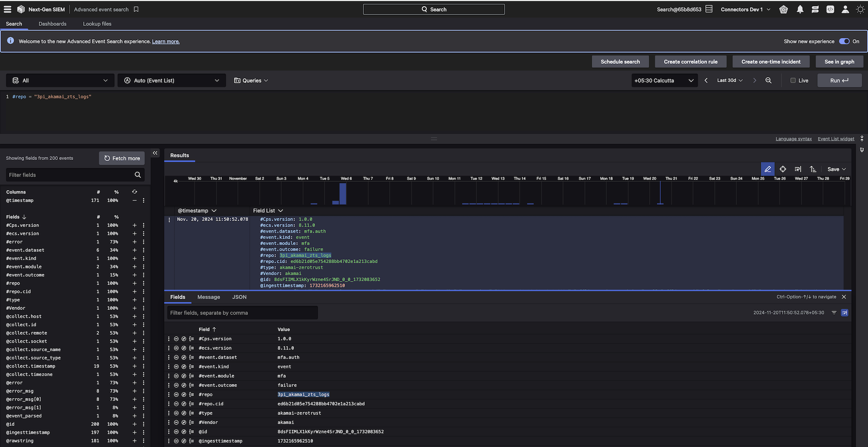Collapse the fields sidebar panel
Screen dimensions: 868x447
point(155,153)
